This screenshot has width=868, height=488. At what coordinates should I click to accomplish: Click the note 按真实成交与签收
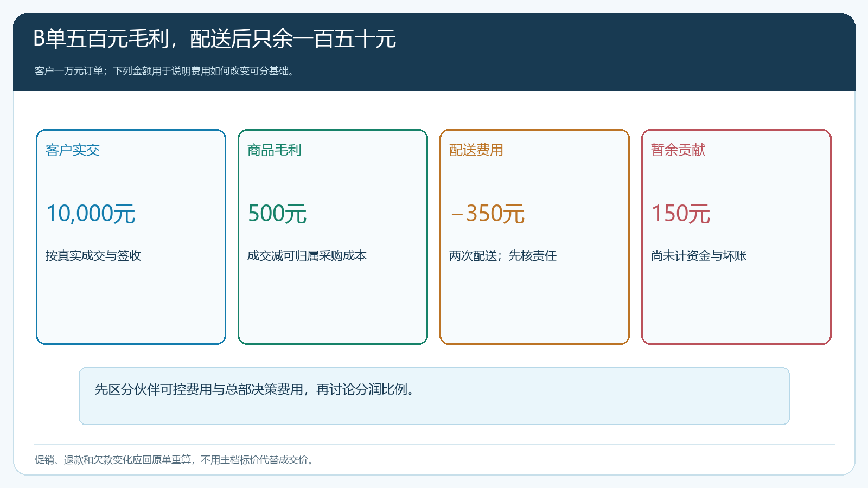click(x=93, y=256)
